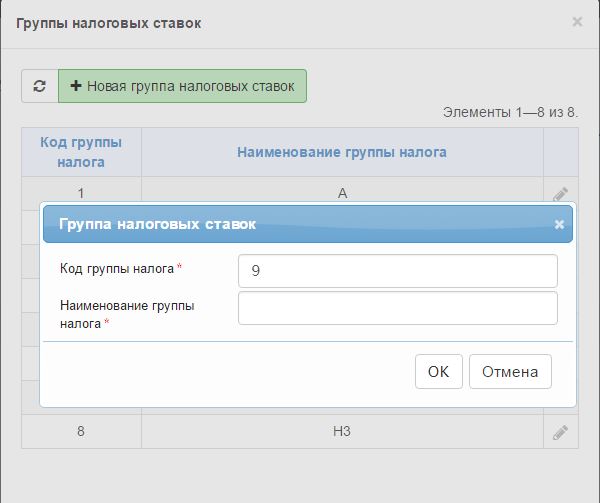
Task: Click the refresh list icon button
Action: [x=40, y=86]
